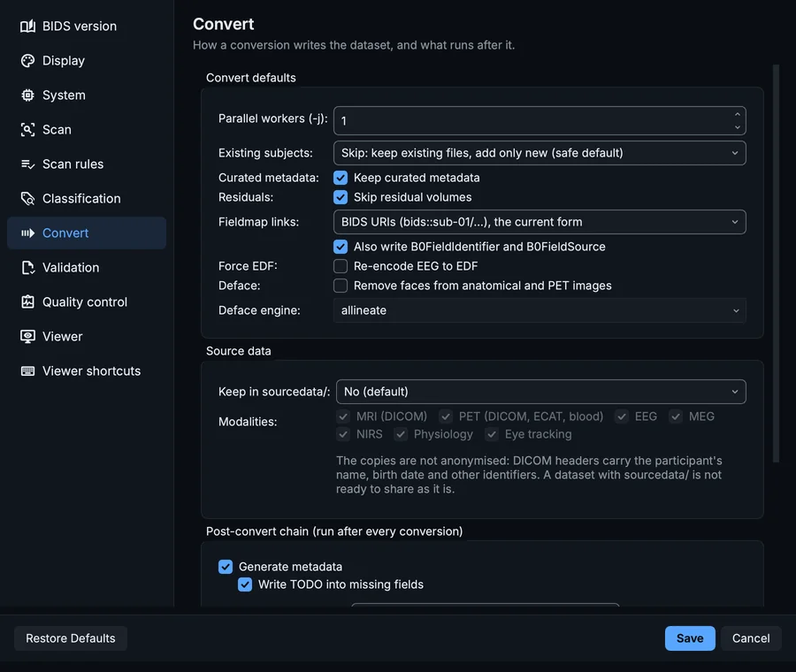
Task: Toggle the NIRS modality checkbox
Action: pos(343,434)
